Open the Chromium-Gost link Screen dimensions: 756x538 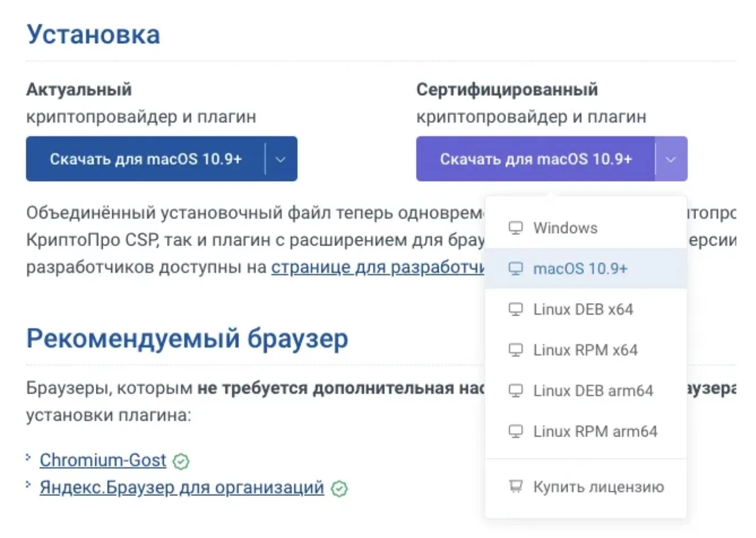coord(103,460)
